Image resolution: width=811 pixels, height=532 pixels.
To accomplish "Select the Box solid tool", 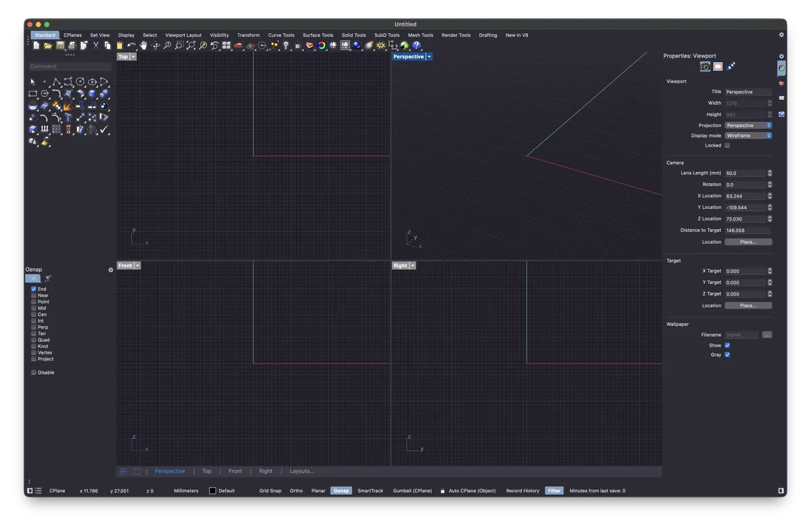I will pos(92,94).
